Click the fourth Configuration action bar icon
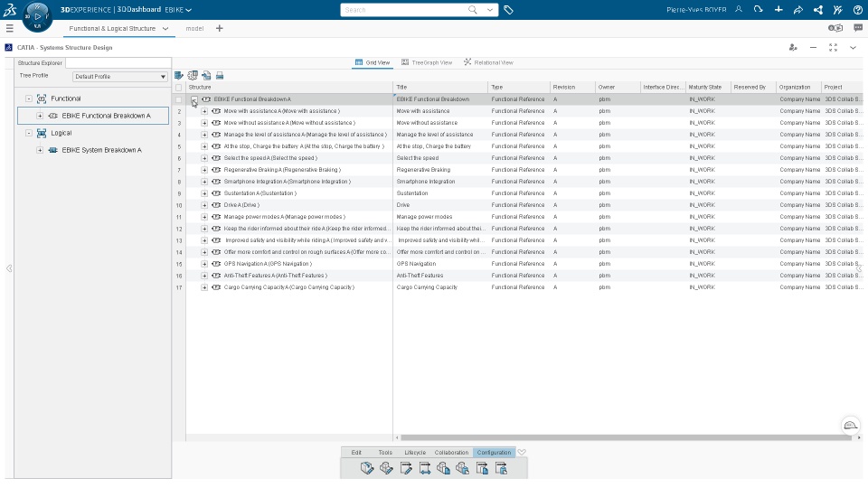The width and height of the screenshot is (868, 488). pos(425,469)
